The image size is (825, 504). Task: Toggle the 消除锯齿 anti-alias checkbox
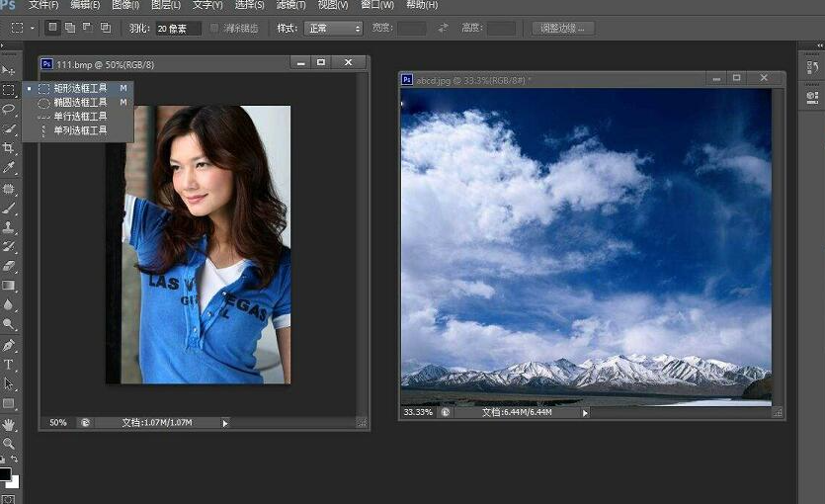tap(215, 28)
